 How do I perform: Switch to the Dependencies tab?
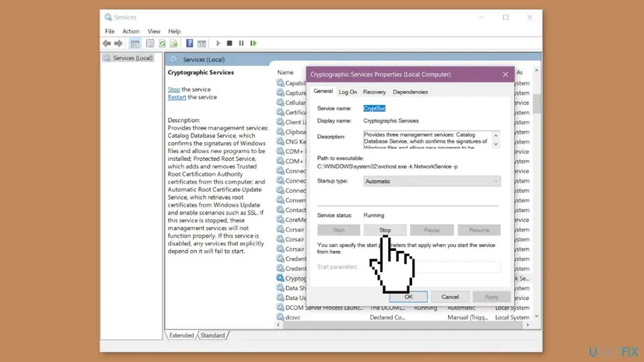click(411, 92)
